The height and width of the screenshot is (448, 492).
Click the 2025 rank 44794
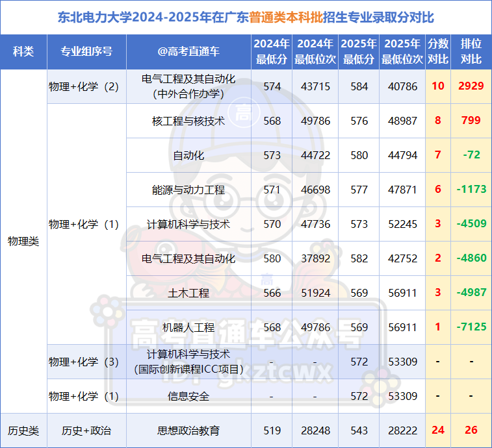(402, 155)
